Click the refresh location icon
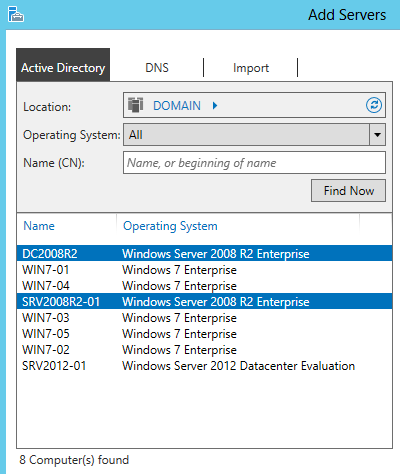Screen dimensions: 400x474 (374, 105)
